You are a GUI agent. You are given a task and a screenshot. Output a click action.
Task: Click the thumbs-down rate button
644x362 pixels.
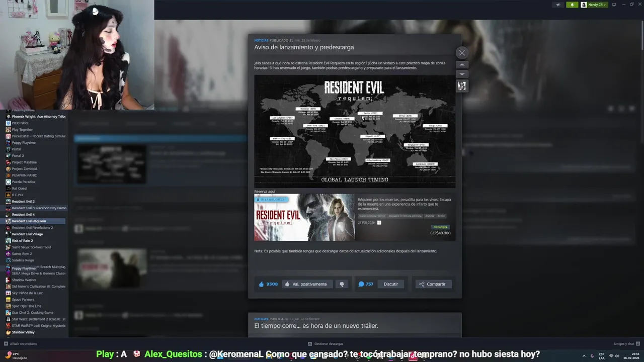342,284
